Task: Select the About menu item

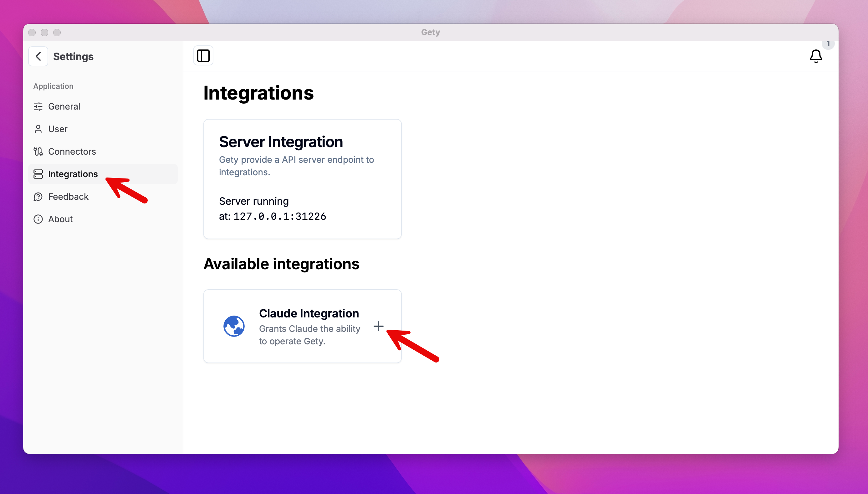Action: click(x=60, y=219)
